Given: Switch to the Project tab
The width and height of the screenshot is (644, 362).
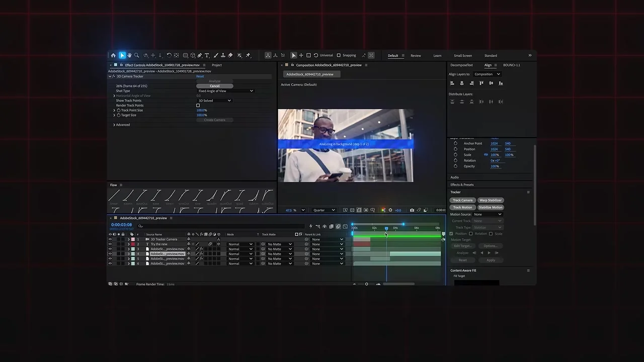Looking at the screenshot, I should tap(217, 65).
